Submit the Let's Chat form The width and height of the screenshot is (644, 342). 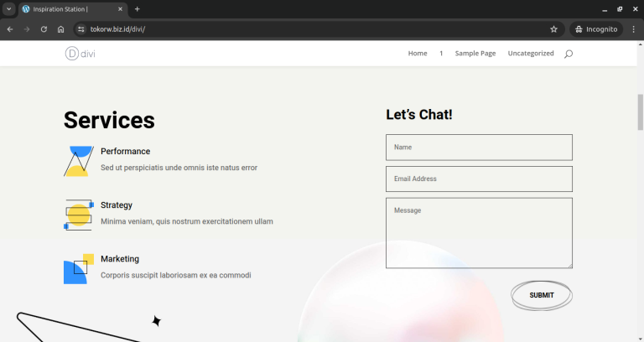pos(542,295)
